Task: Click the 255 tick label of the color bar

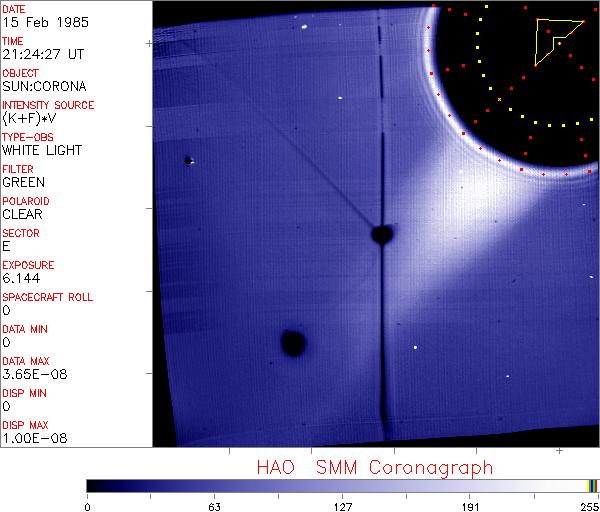Action: (x=590, y=507)
